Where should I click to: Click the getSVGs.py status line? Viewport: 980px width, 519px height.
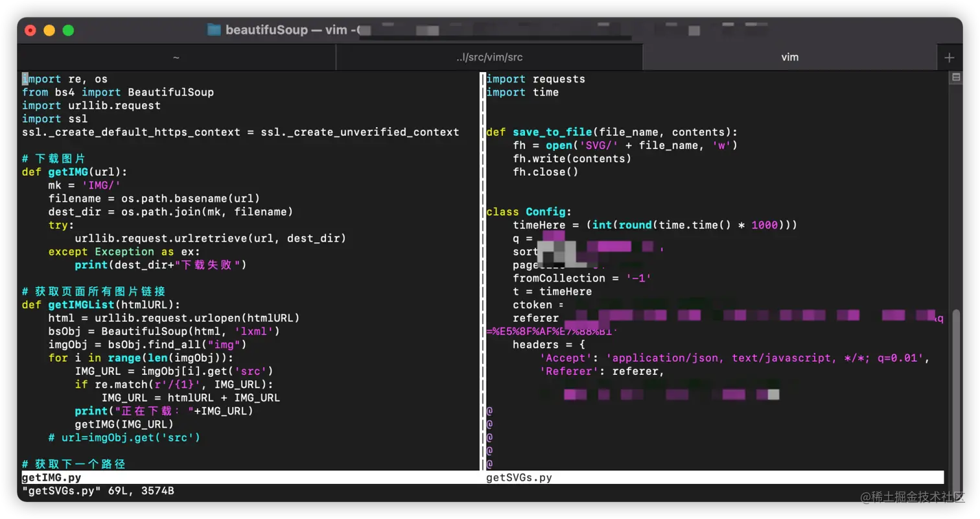tap(715, 478)
